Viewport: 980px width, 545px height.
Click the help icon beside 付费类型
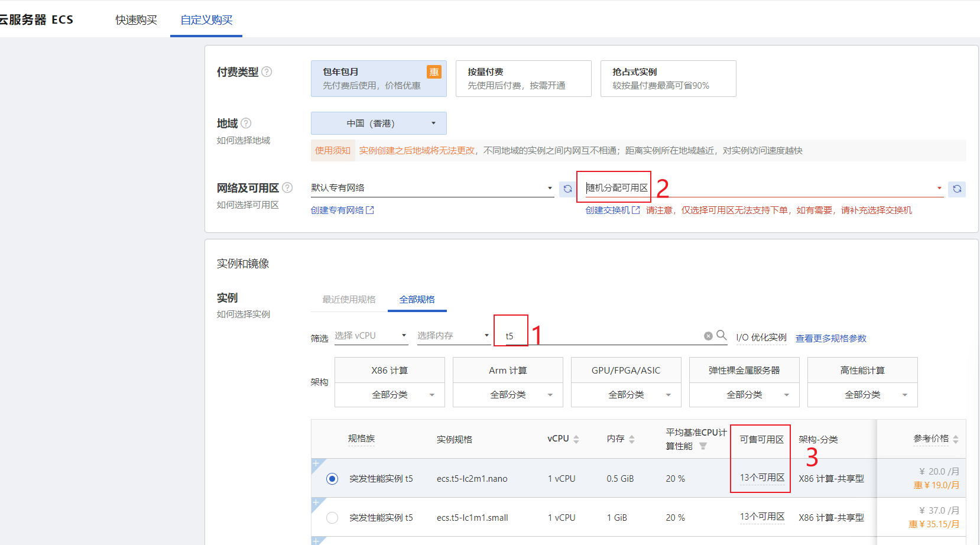coord(267,72)
